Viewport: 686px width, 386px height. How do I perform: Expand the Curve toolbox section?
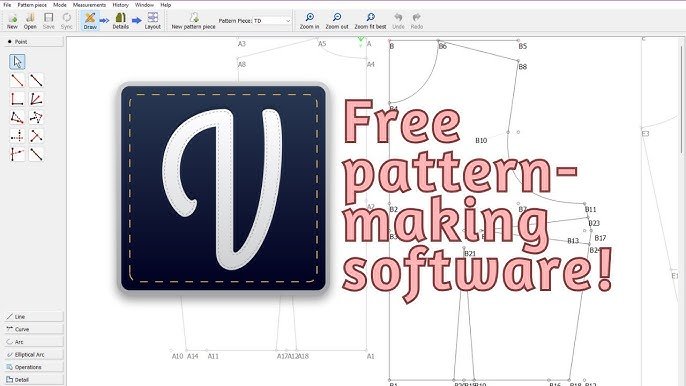tap(34, 329)
